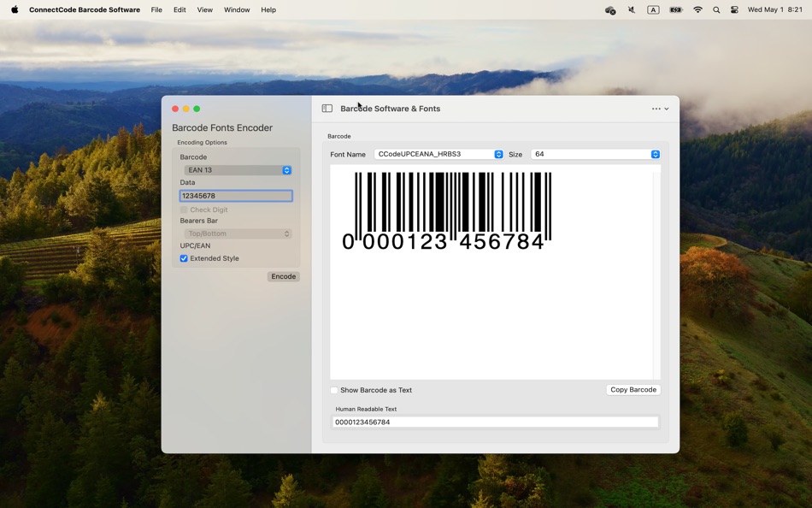
Task: Open the Top/Bottom bearers bar dropdown
Action: [238, 233]
